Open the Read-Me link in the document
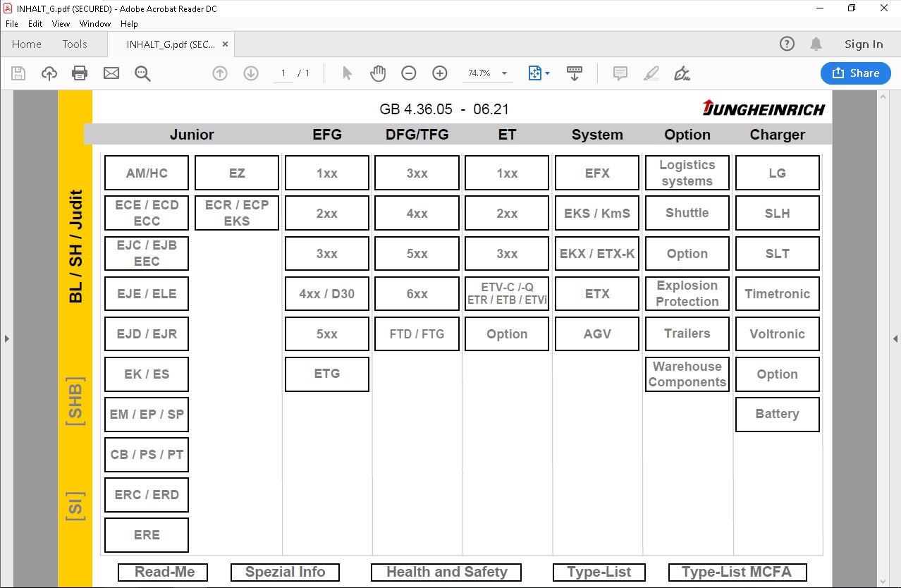The height and width of the screenshot is (588, 901). click(x=162, y=572)
